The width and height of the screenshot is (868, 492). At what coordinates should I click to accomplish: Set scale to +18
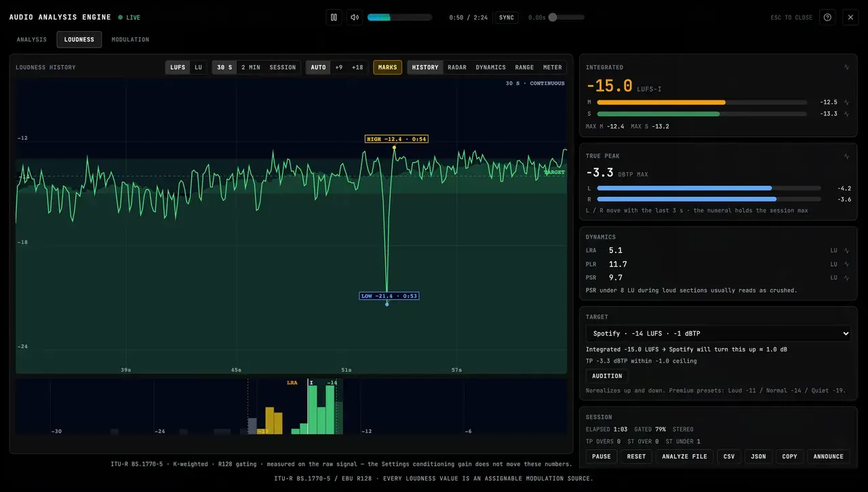[x=357, y=67]
